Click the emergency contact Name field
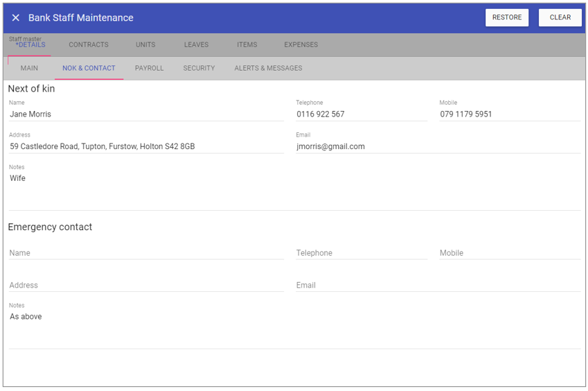Screen dimensions: 588x391 coord(145,253)
